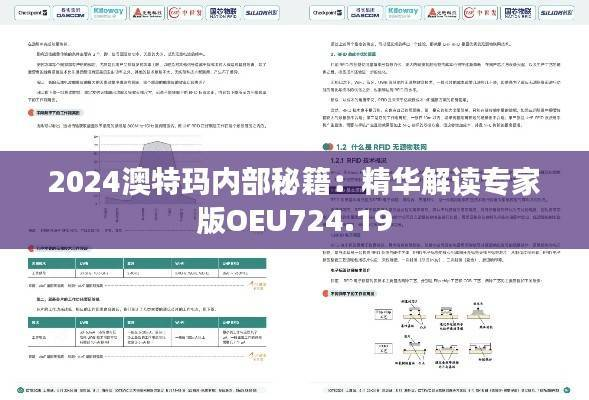The image size is (589, 400).
Task: Click the red circular logo on right page
Action: (x=480, y=13)
